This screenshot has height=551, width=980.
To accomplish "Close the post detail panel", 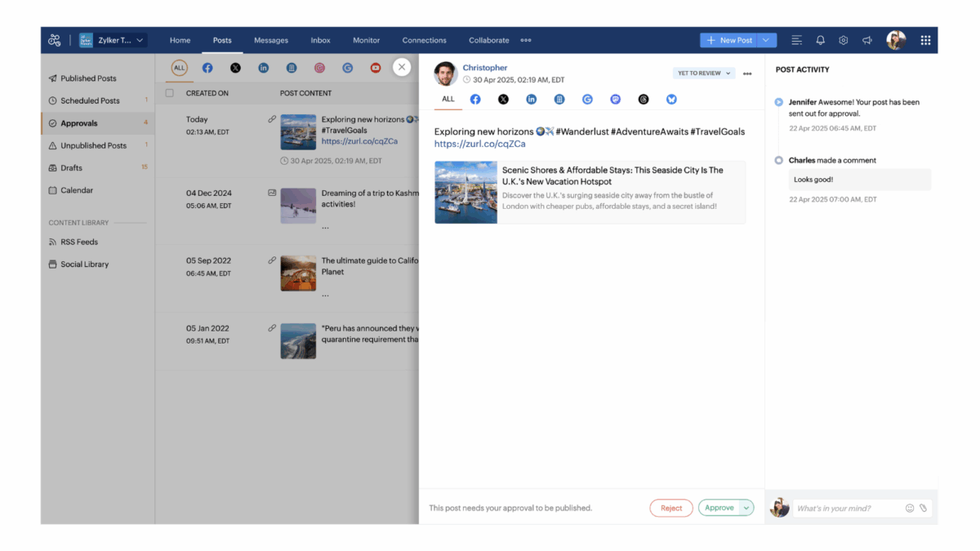I will pos(401,67).
